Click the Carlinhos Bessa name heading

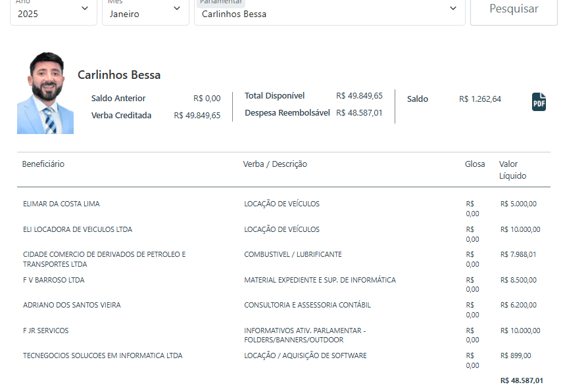[x=119, y=75]
